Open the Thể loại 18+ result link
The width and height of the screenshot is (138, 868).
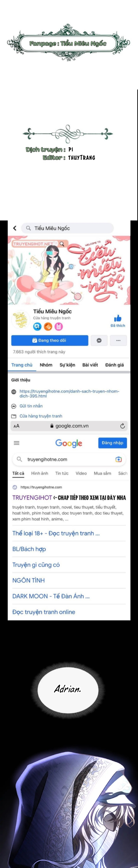(56, 533)
